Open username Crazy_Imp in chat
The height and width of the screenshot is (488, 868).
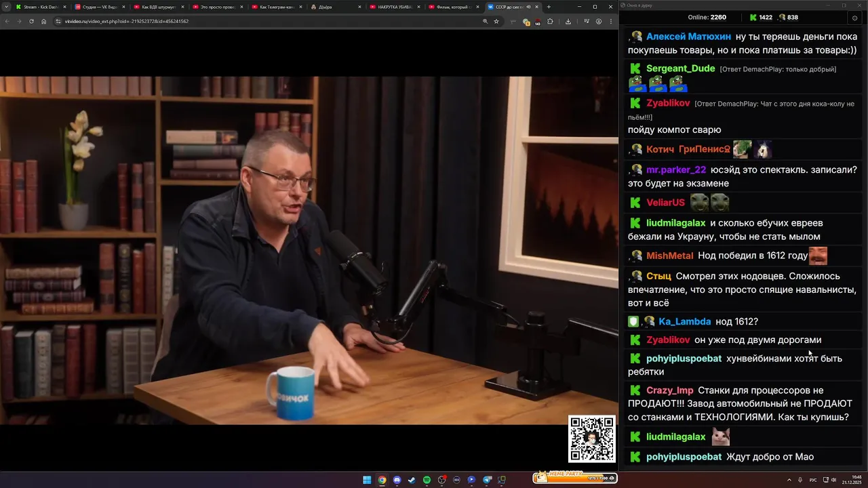(x=669, y=390)
